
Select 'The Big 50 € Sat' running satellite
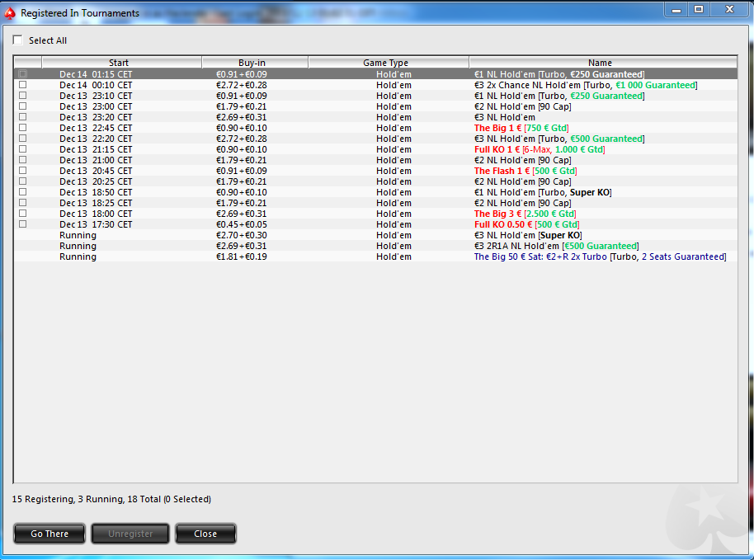point(600,256)
